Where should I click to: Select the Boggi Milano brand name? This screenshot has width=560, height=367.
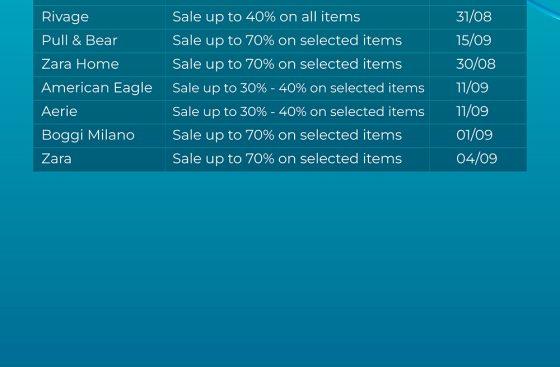point(88,135)
